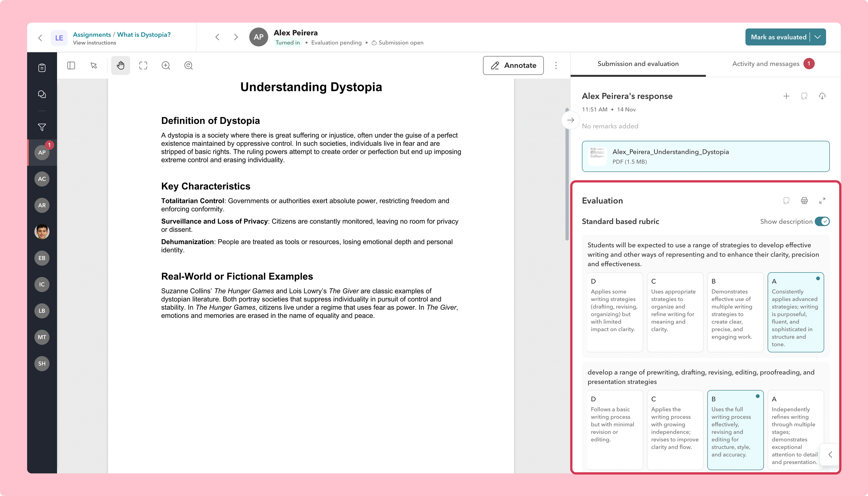Select student SH in the sidebar
The image size is (868, 496).
(x=42, y=364)
